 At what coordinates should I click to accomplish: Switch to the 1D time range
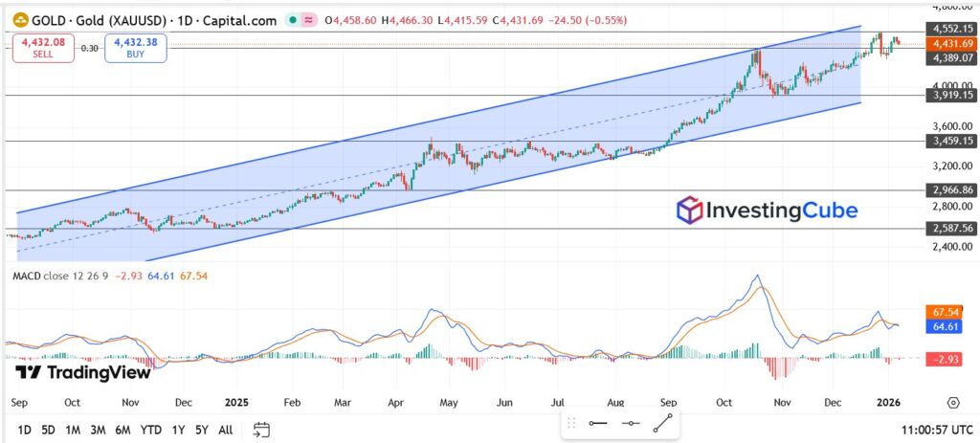[24, 430]
